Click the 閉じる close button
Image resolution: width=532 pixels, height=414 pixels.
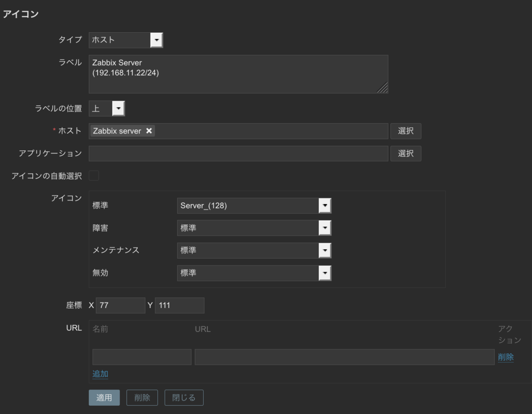pyautogui.click(x=184, y=398)
